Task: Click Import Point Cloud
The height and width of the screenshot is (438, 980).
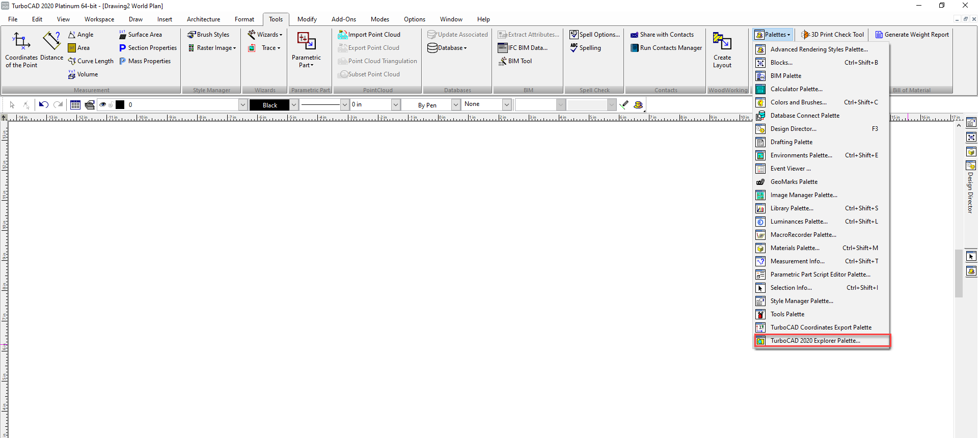Action: (369, 35)
